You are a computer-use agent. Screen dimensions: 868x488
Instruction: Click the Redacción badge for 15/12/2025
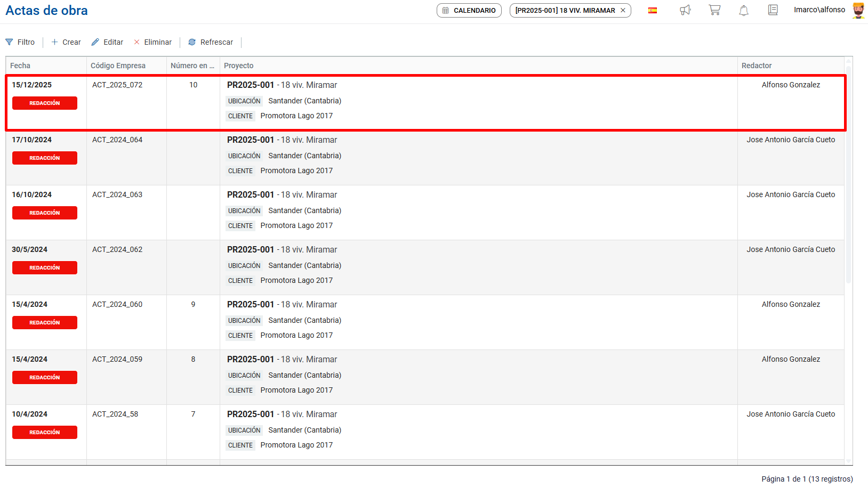tap(45, 103)
